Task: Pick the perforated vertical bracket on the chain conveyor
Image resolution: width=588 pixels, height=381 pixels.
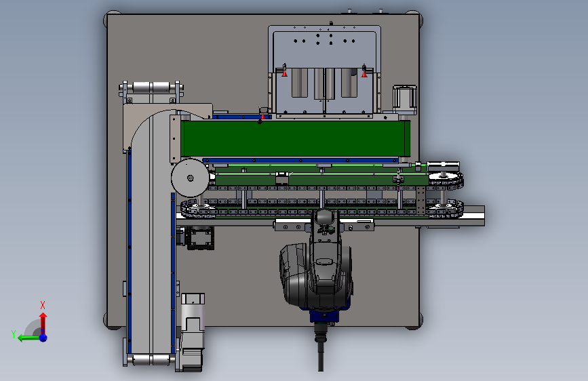Action: coord(420,200)
